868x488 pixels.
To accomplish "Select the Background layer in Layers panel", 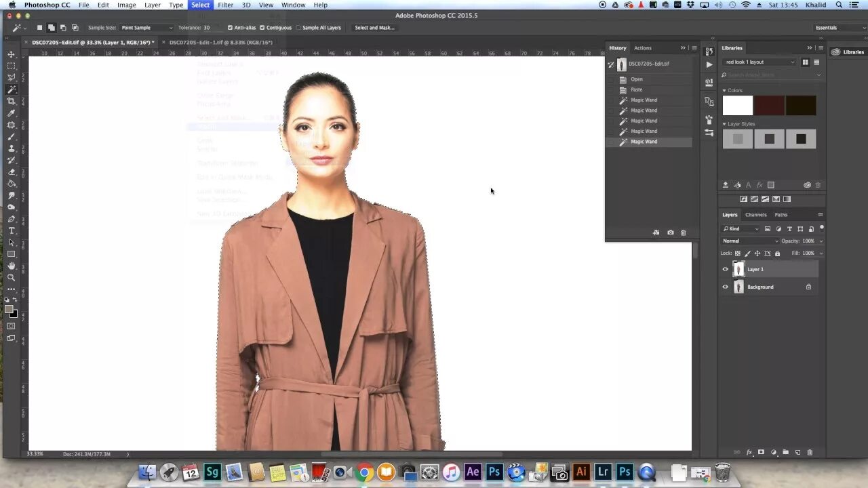I will click(x=760, y=287).
